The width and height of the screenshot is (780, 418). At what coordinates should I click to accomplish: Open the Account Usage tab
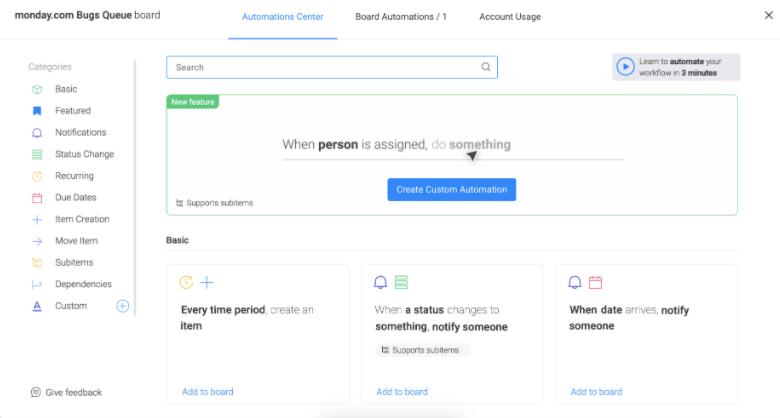coord(510,17)
